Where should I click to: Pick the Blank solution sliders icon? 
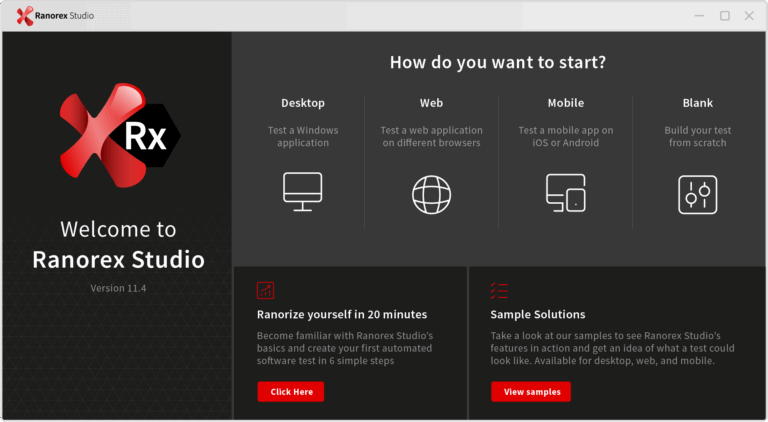tap(696, 194)
